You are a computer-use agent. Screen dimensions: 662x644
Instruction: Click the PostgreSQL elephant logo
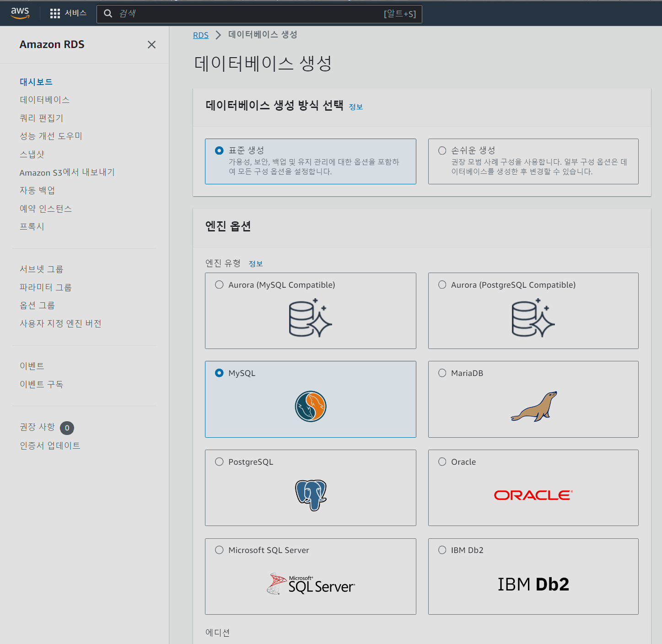coord(311,495)
